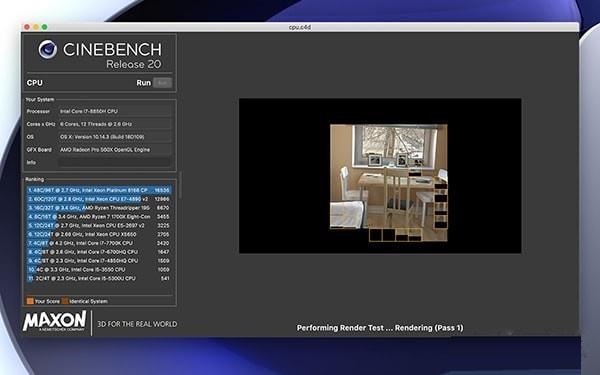This screenshot has width=600, height=375.
Task: Click the orange Your Score legend swatch
Action: pos(30,301)
